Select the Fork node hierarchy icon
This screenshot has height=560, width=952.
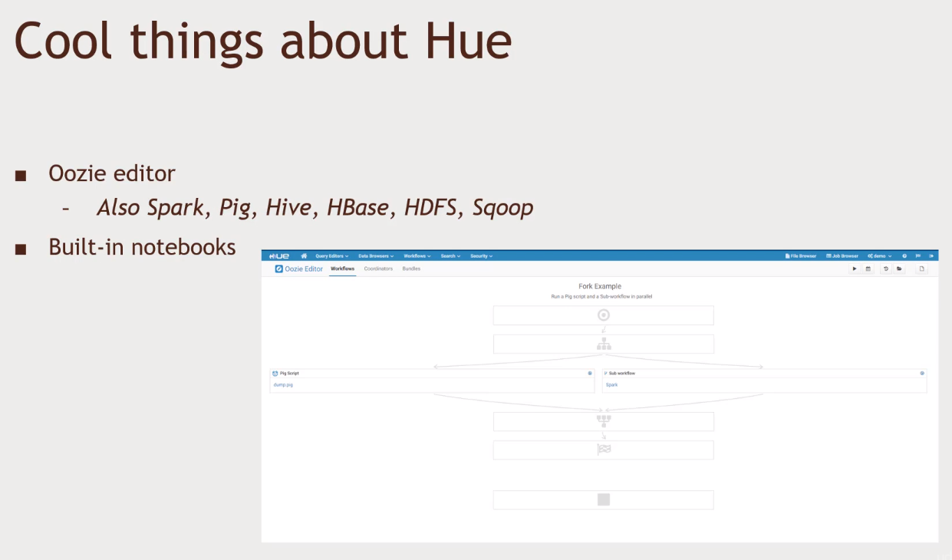tap(604, 344)
